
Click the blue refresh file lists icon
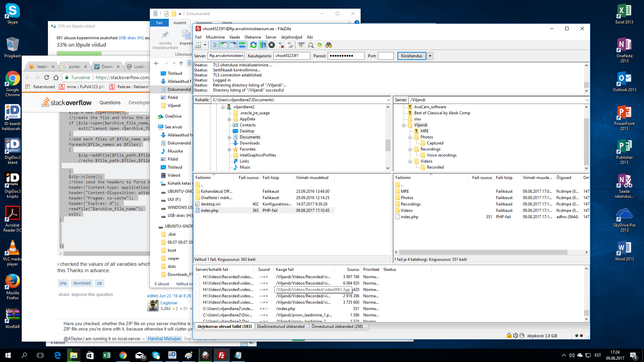(254, 45)
